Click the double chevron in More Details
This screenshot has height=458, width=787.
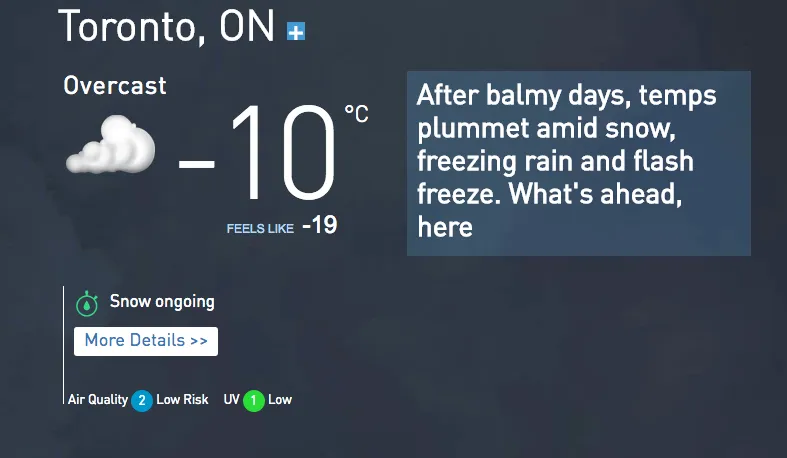[x=199, y=341]
